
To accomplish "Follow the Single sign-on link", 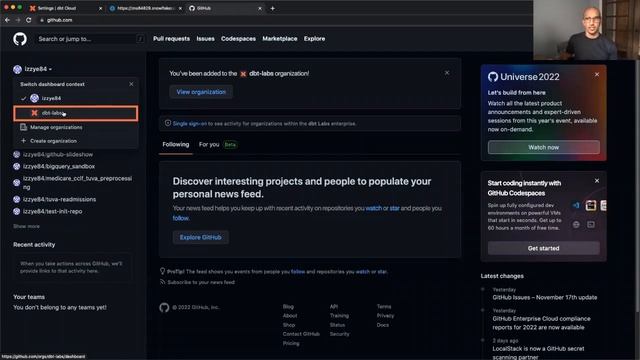I will [190, 123].
